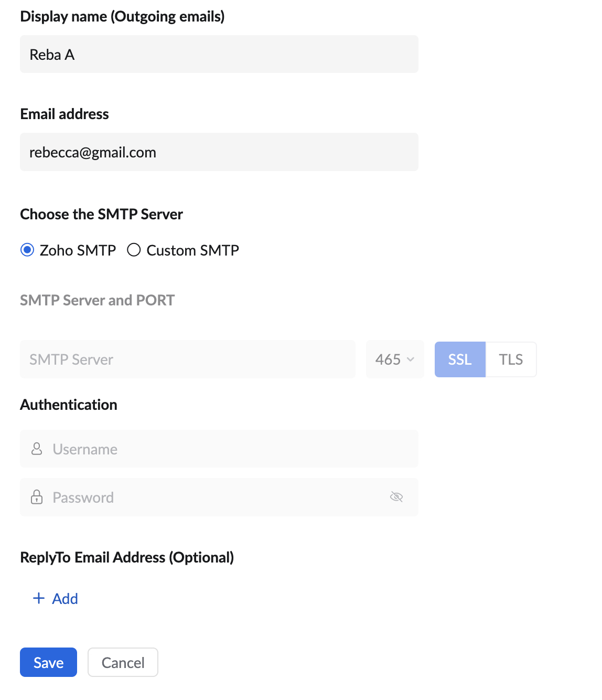
Task: Switch to TLS encryption
Action: (x=511, y=359)
